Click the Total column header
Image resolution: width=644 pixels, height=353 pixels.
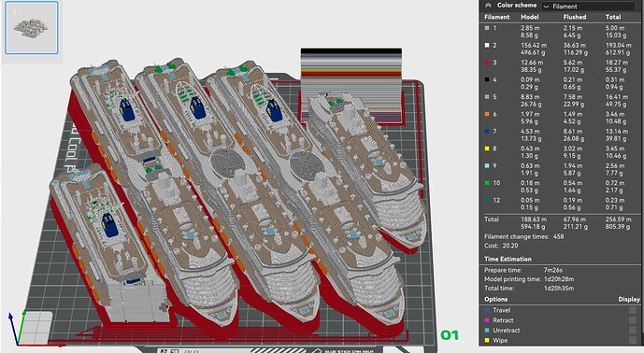coord(613,17)
